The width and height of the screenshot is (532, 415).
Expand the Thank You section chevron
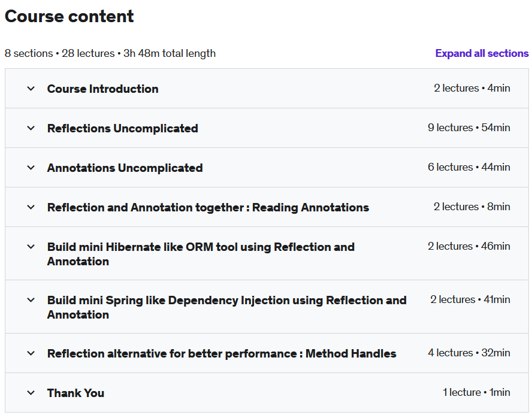(31, 393)
